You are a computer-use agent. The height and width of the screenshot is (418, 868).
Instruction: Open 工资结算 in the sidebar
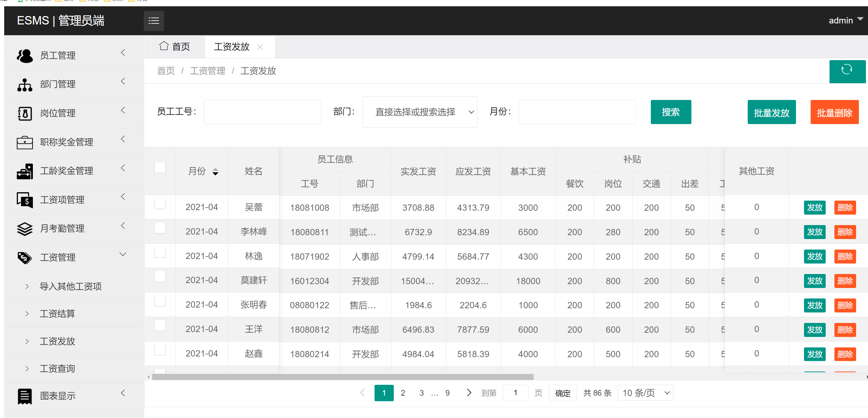57,313
